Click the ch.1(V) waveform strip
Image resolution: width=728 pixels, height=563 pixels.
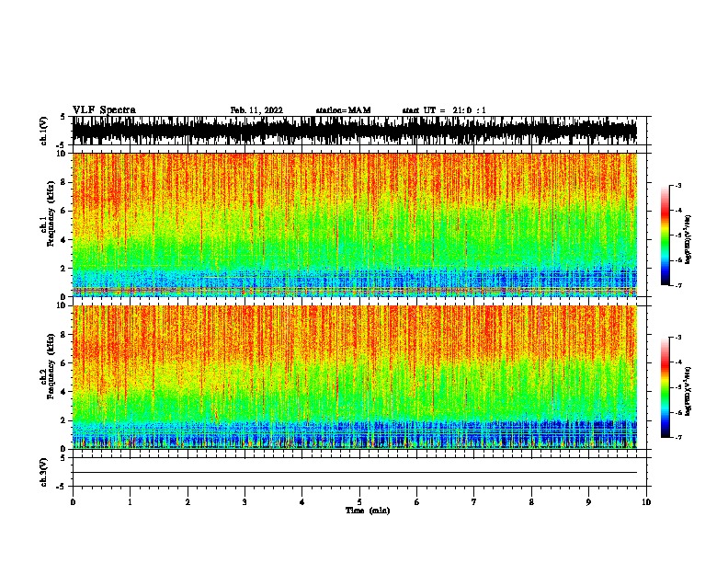tap(355, 131)
